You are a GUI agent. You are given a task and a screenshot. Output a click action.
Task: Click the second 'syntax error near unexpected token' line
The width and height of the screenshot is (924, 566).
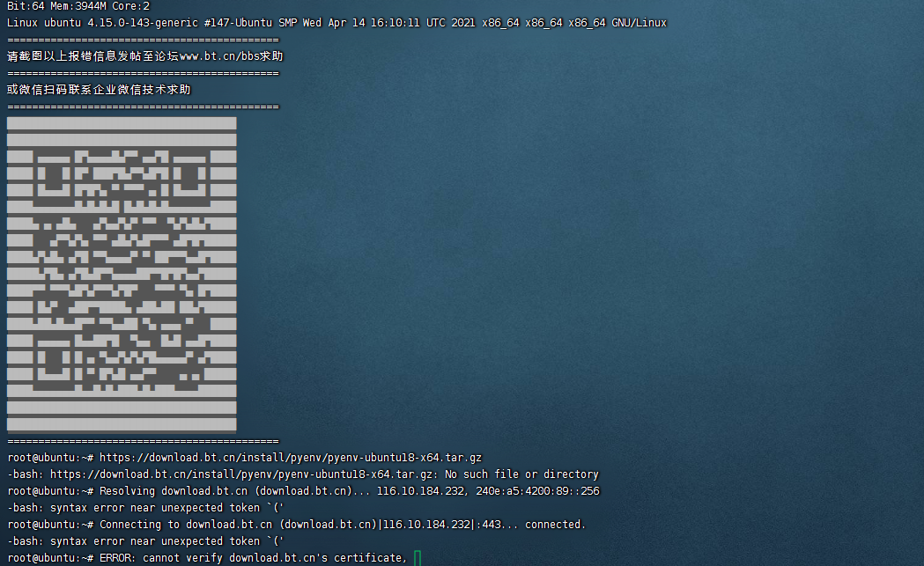click(x=145, y=541)
